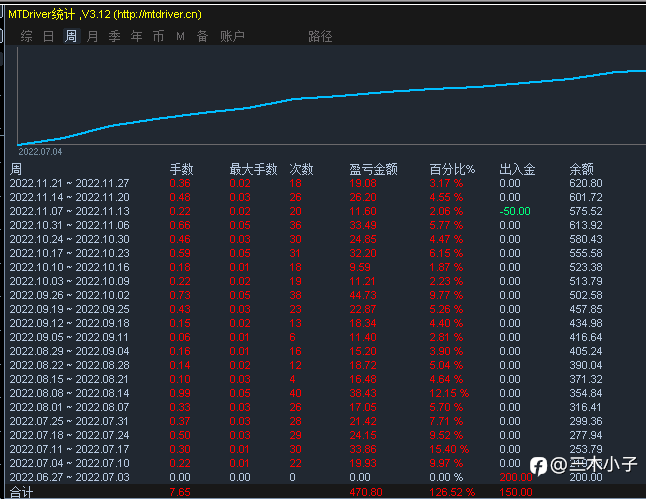The height and width of the screenshot is (499, 646).
Task: Click the 余额 column header
Action: 581,169
